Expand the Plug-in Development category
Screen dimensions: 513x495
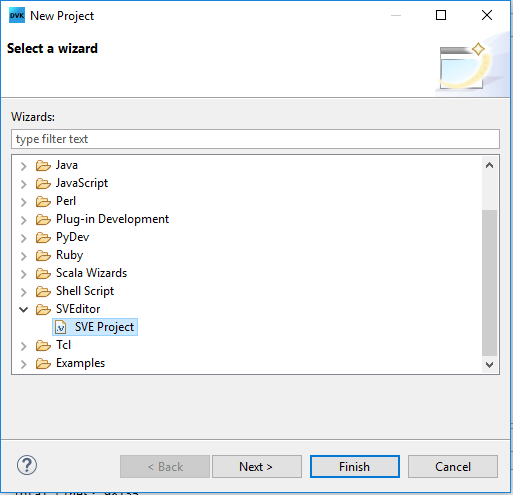click(23, 220)
